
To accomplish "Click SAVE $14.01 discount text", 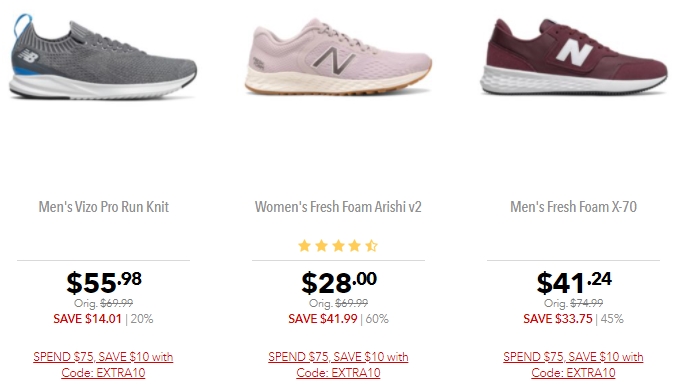I will pos(87,319).
